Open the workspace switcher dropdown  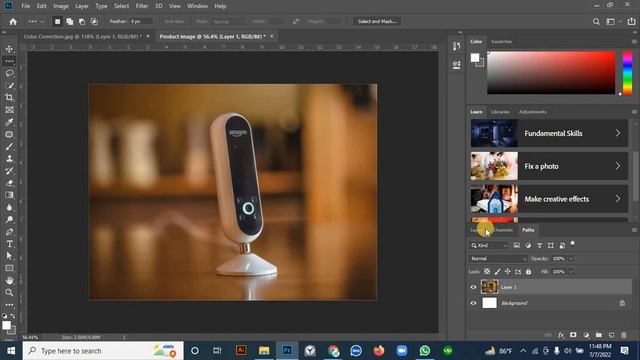click(x=613, y=22)
